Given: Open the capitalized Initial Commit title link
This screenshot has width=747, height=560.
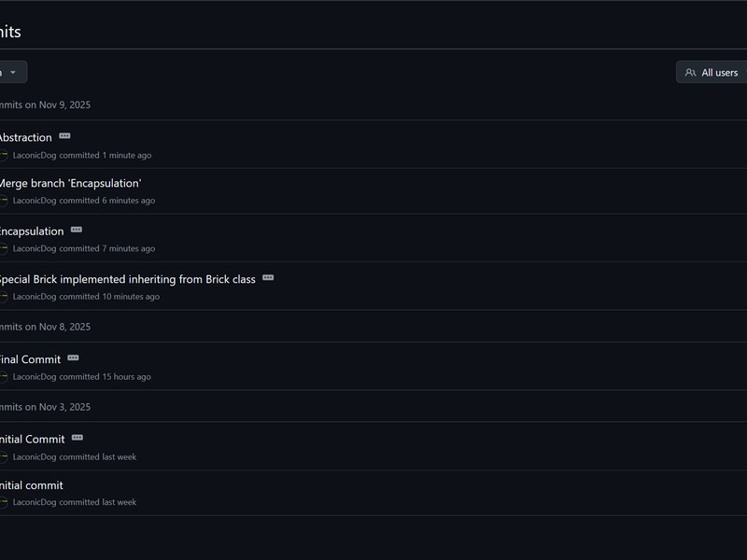Looking at the screenshot, I should pos(33,440).
